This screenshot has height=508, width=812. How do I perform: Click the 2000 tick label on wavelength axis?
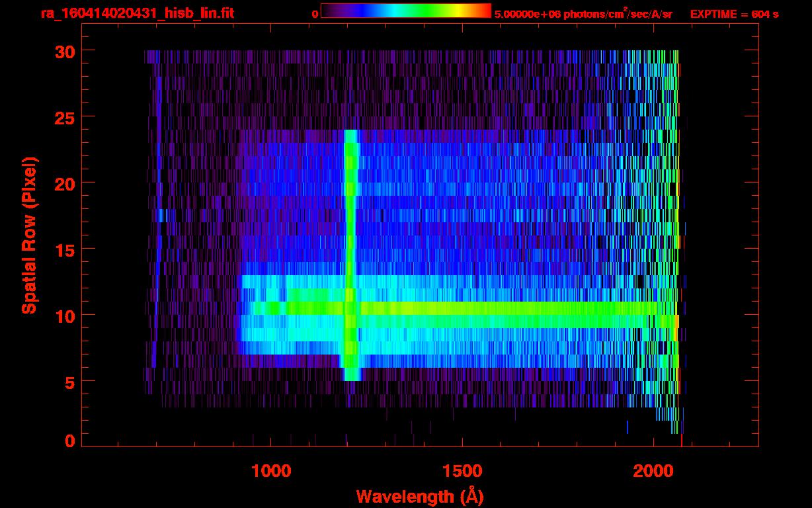point(653,471)
